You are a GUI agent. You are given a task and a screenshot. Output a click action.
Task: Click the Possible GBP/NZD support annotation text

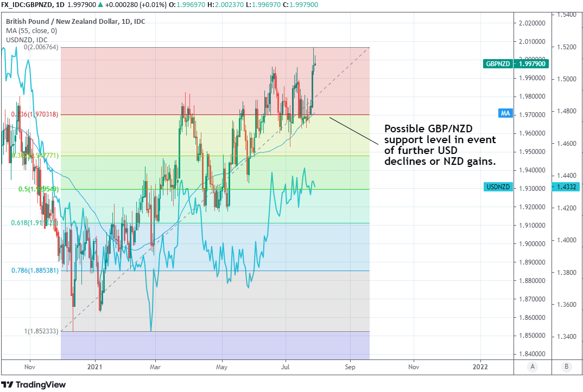(x=440, y=145)
